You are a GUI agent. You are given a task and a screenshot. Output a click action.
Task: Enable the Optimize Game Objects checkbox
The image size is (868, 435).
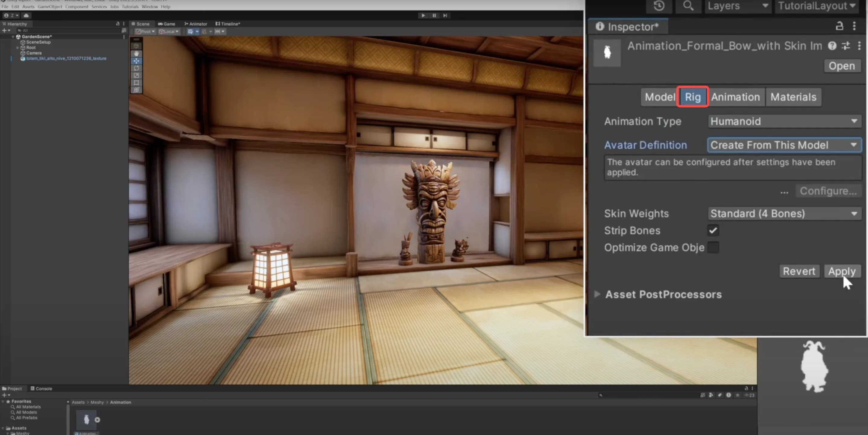(713, 247)
